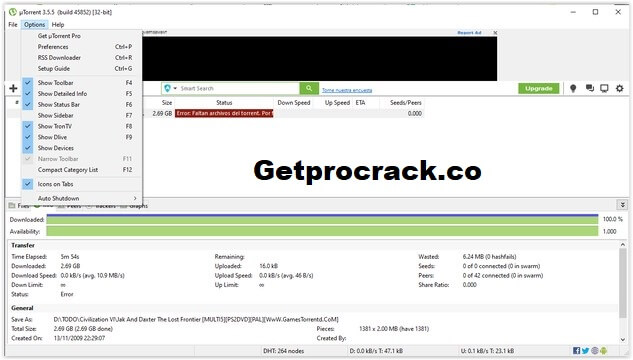Click the DHT: 264 nodes status entry
Screen dimensions: 633x360
pyautogui.click(x=283, y=351)
